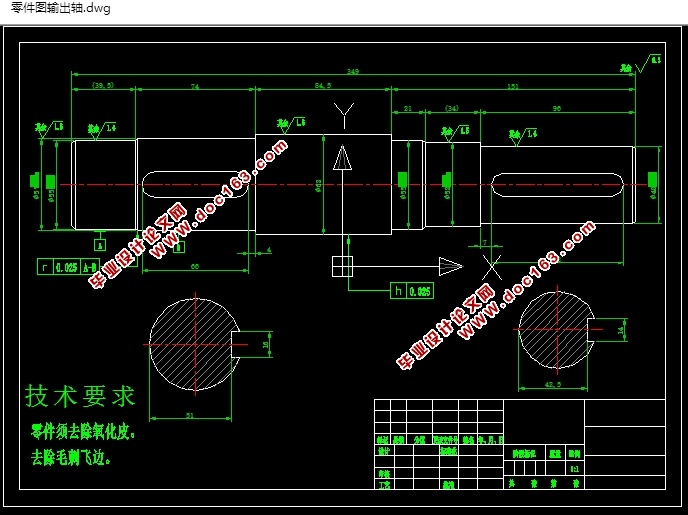The width and height of the screenshot is (688, 515).
Task: Select the middle shaft diameter dimension text
Action: click(x=319, y=186)
